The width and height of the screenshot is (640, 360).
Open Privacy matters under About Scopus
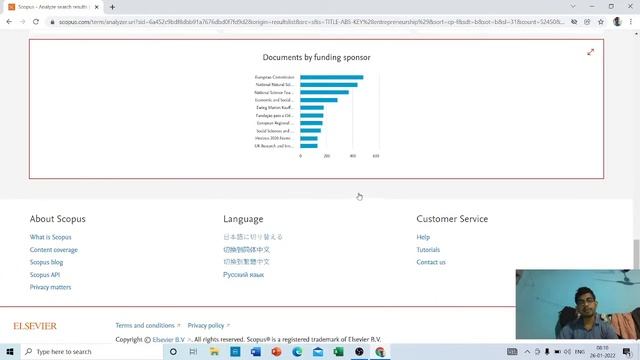tap(50, 287)
